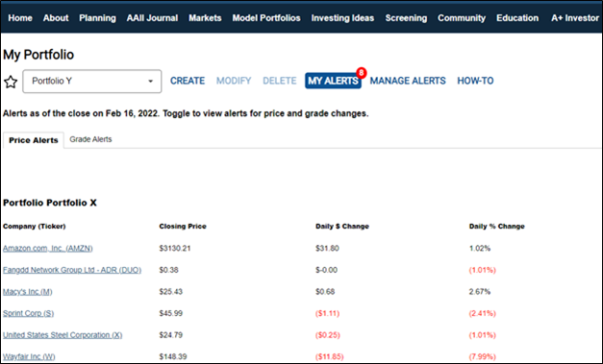
Task: Click Wayfair daily change ($11.85)
Action: (329, 356)
